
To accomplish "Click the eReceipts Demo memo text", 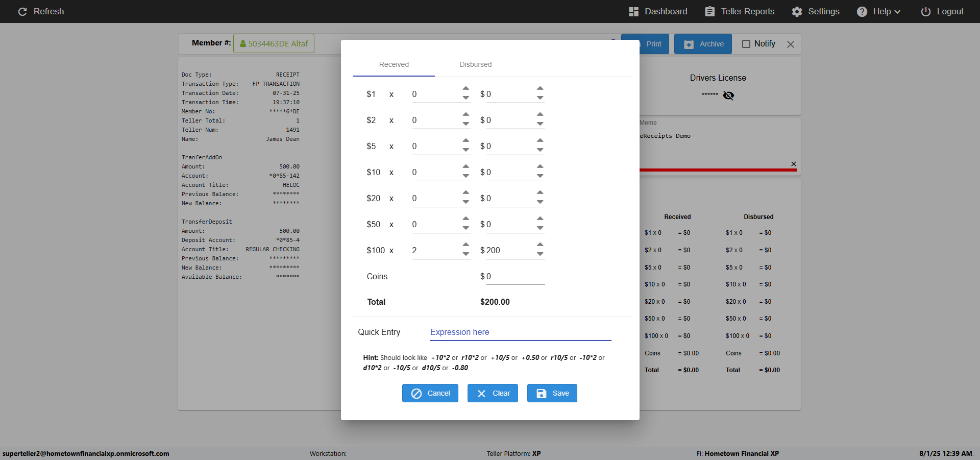I will coord(665,136).
